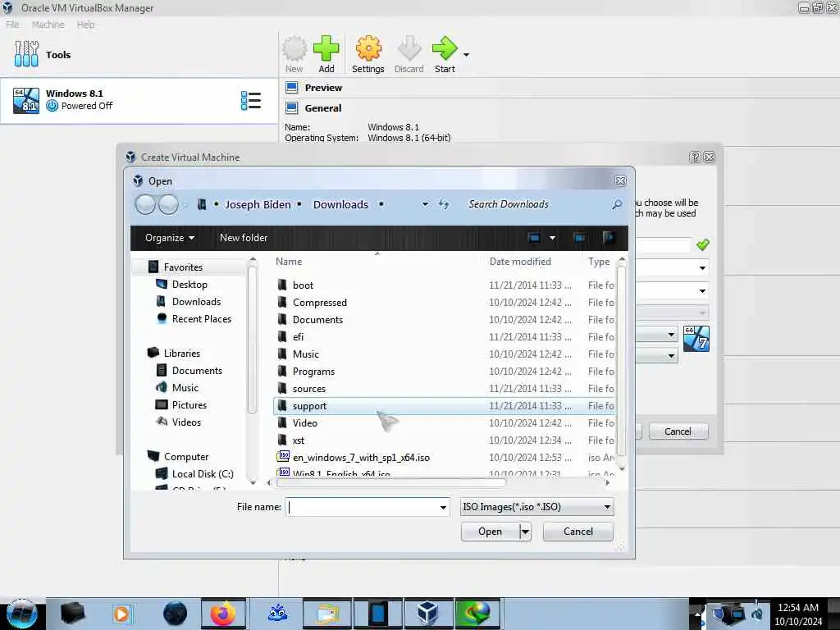
Task: Click help icon in Create Virtual Machine dialog
Action: click(695, 157)
